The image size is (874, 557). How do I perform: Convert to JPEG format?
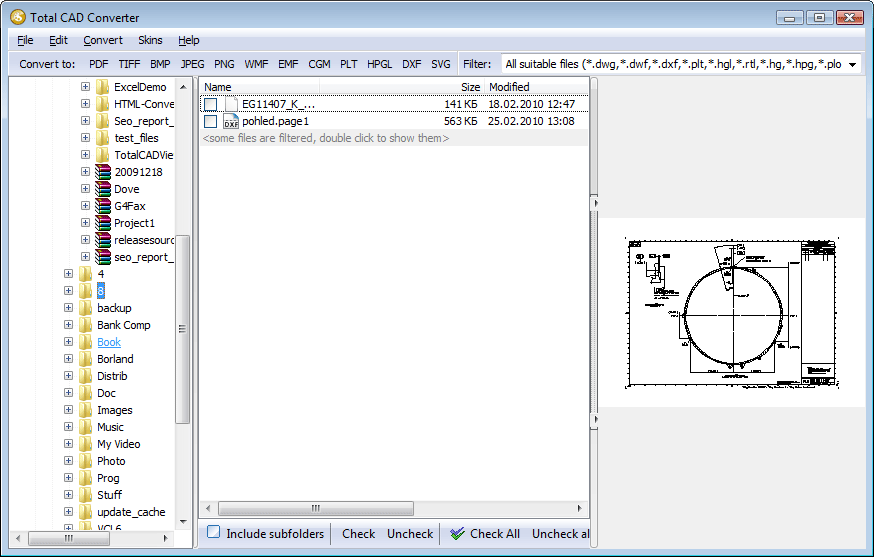pyautogui.click(x=192, y=64)
